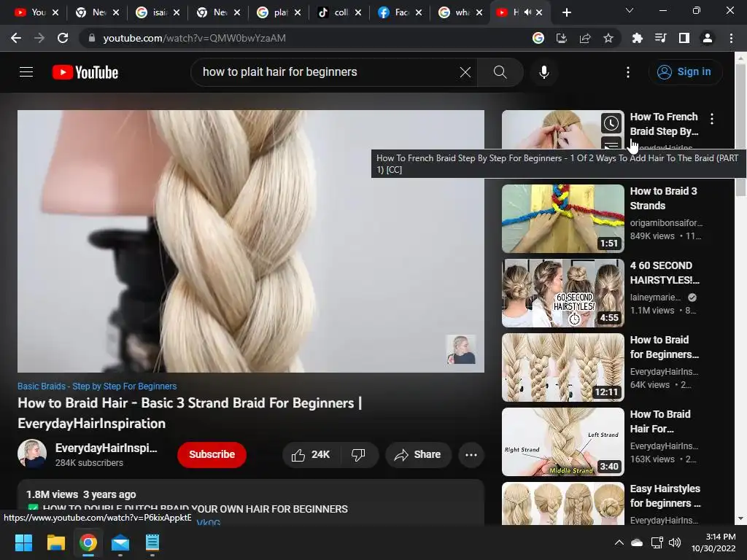Click the end-card video thumbnail in player

point(461,349)
